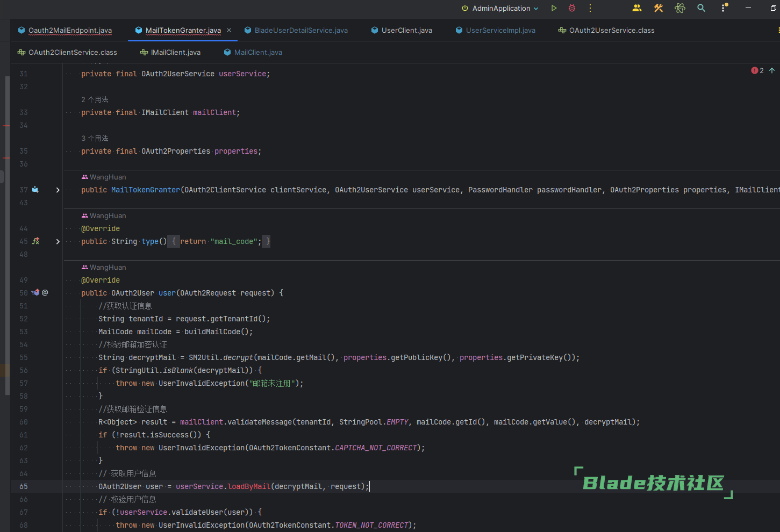The height and width of the screenshot is (532, 780).
Task: Open UserServiceImpl.java tab
Action: 495,31
